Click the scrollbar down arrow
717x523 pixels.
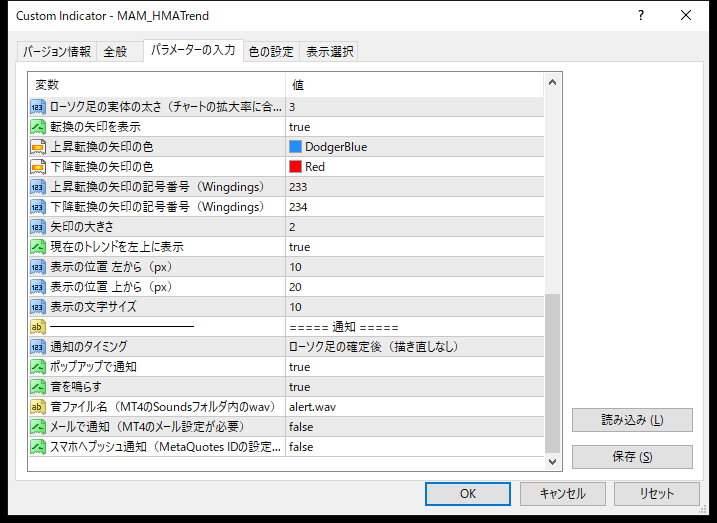click(x=552, y=461)
